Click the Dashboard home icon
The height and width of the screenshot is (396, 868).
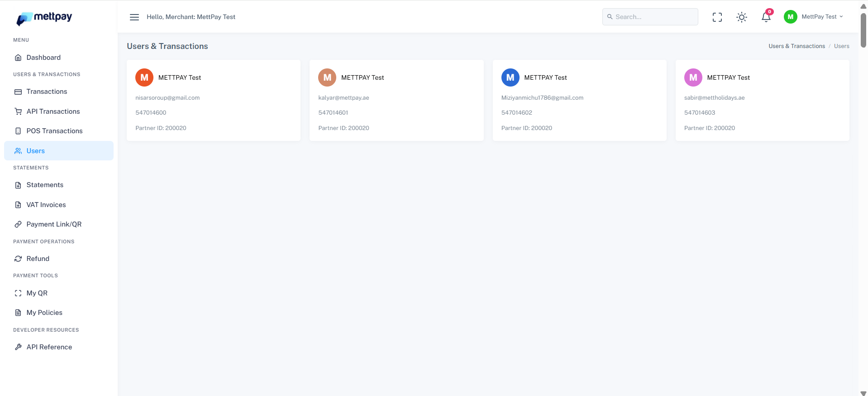(18, 58)
